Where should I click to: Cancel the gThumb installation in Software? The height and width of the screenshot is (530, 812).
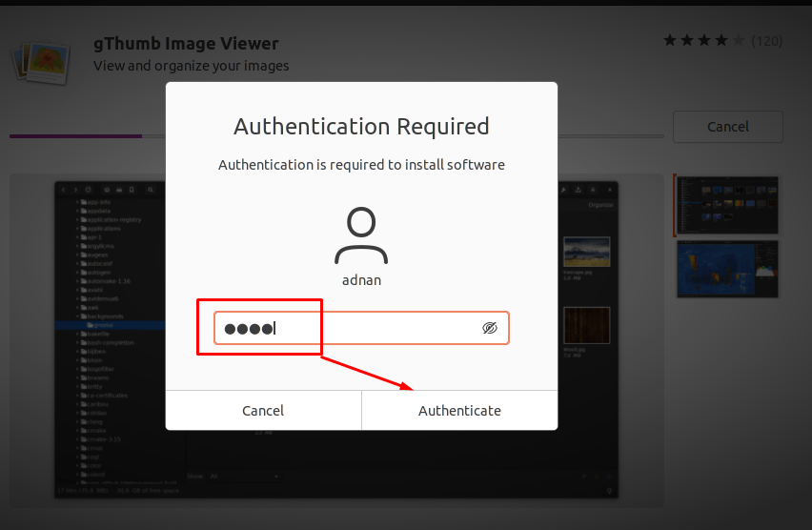click(727, 127)
